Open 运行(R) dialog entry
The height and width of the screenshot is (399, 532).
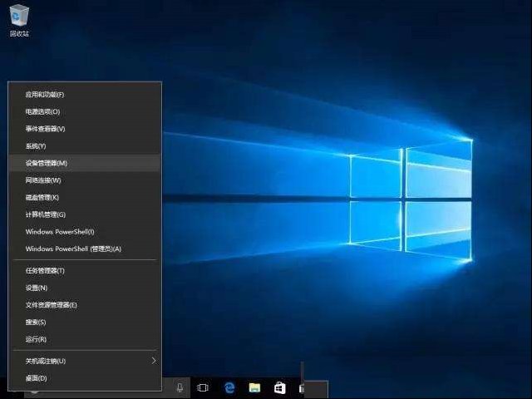coord(85,339)
